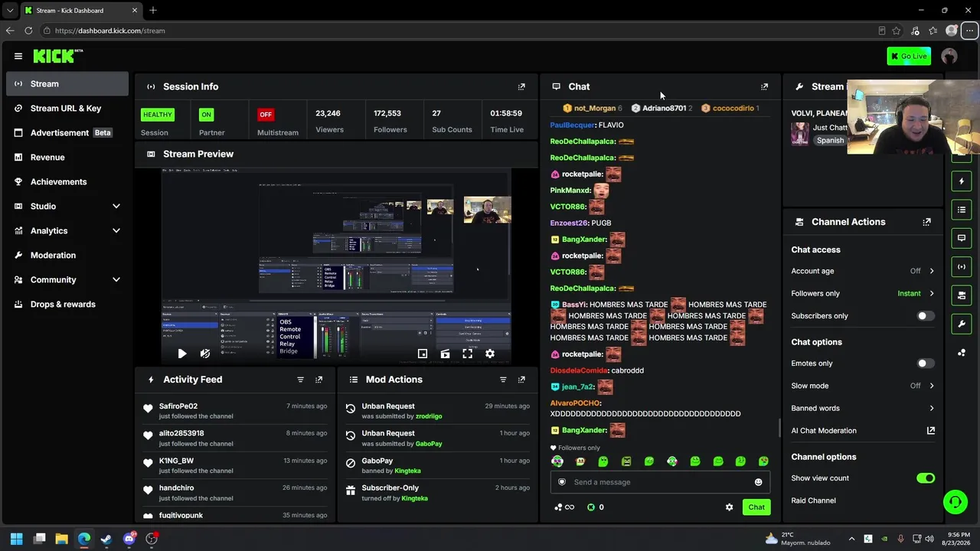Open the Mod Actions filter
The image size is (980, 551).
click(x=503, y=380)
